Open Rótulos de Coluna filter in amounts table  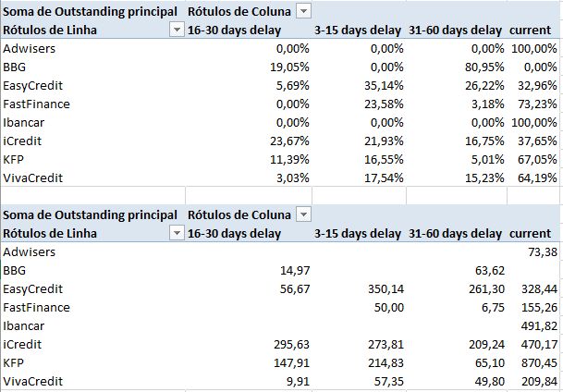302,214
